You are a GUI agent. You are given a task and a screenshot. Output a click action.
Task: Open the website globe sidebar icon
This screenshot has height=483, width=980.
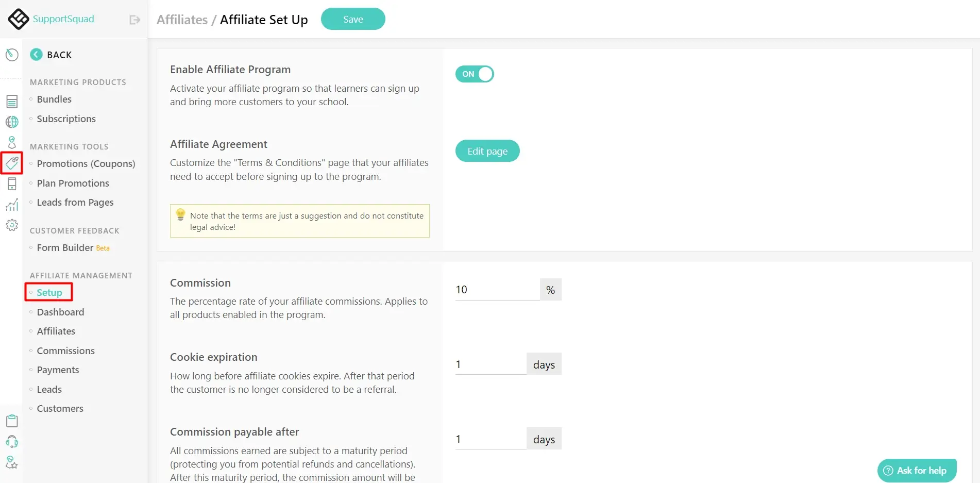12,122
